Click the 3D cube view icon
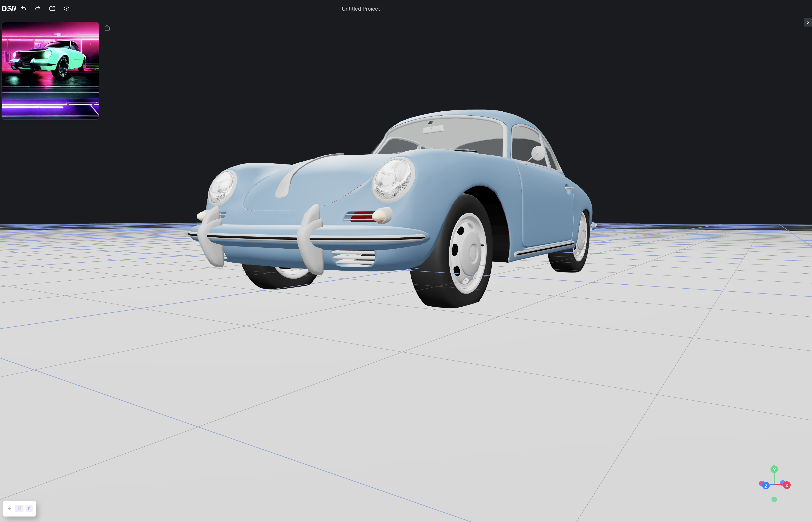Viewport: 812px width, 522px height. click(x=67, y=9)
